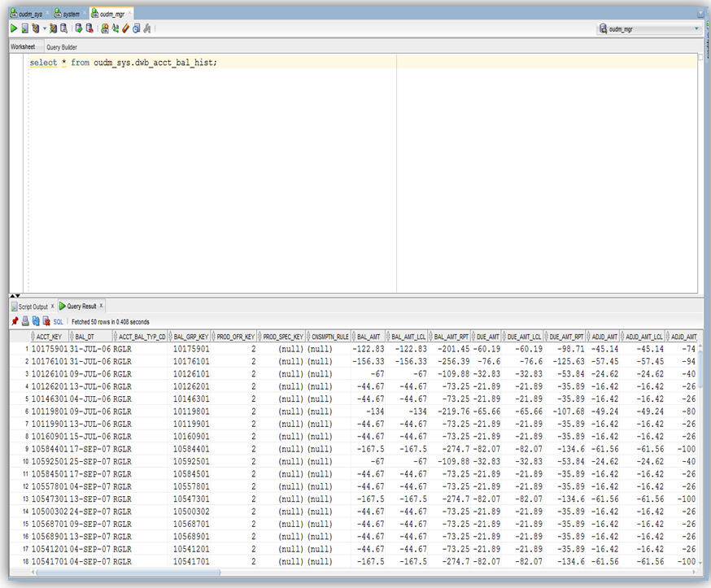Run the SQL statement with green play icon
The height and width of the screenshot is (588, 711).
click(14, 28)
